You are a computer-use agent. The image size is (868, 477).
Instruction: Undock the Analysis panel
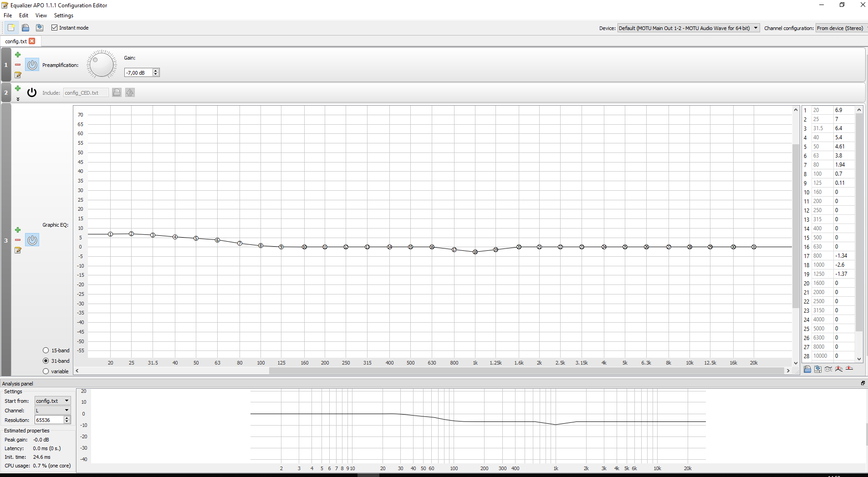click(x=863, y=383)
